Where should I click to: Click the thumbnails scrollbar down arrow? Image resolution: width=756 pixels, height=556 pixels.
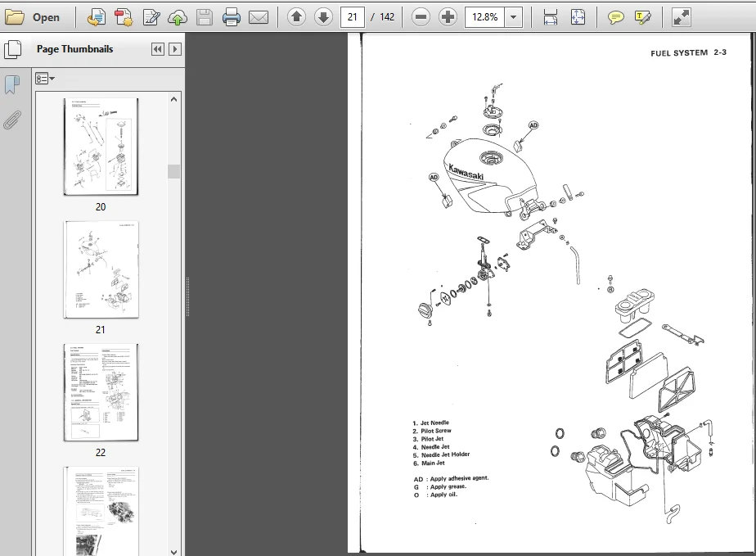point(174,551)
